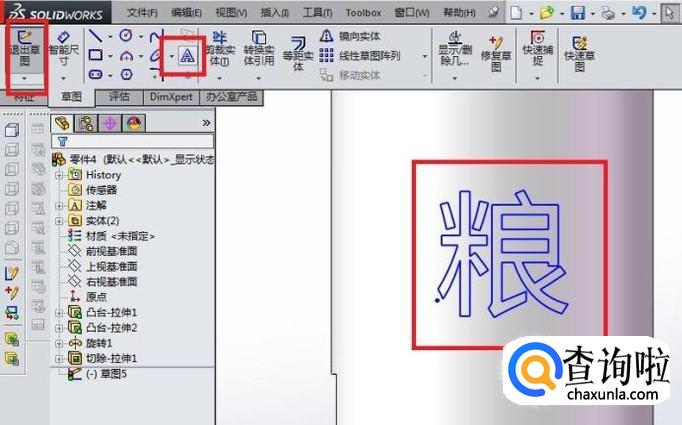Undo the last action
The width and height of the screenshot is (682, 425).
click(x=639, y=13)
